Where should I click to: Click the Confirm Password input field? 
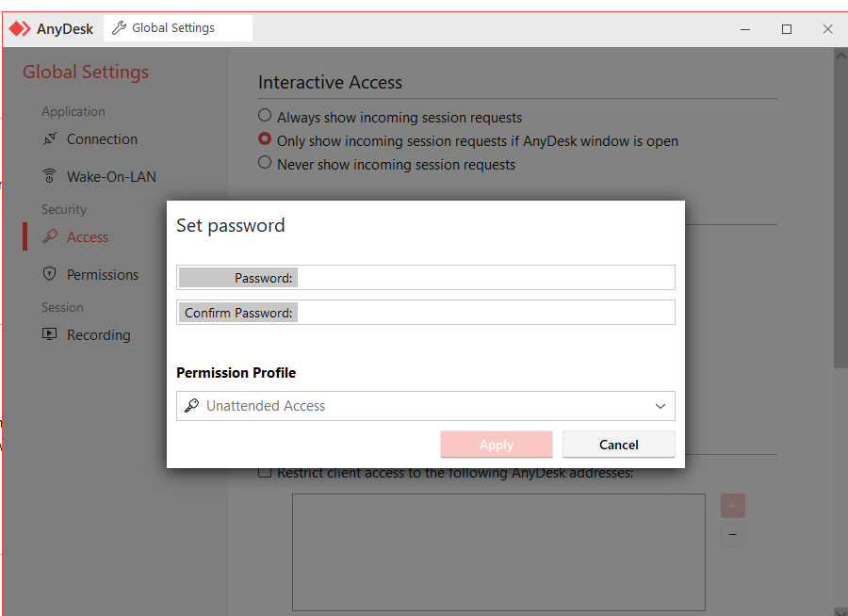(x=484, y=313)
